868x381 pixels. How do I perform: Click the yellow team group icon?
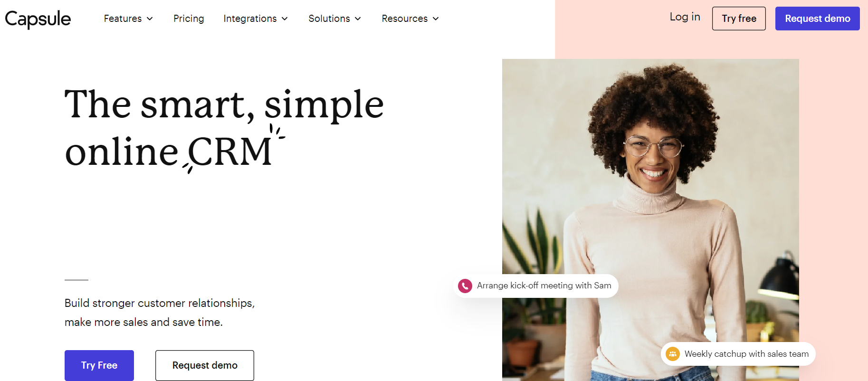[672, 354]
